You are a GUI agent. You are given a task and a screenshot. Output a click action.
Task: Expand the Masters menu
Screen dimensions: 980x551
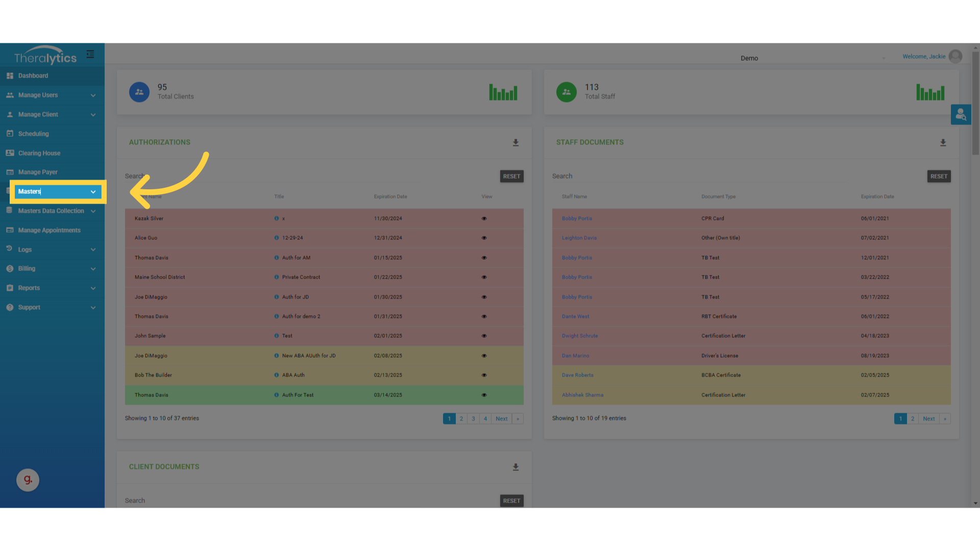pos(56,192)
